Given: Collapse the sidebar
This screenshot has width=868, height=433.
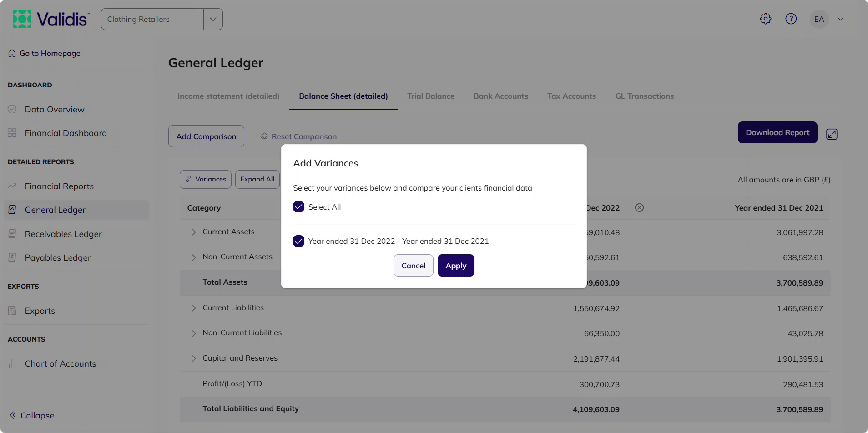Looking at the screenshot, I should 31,415.
